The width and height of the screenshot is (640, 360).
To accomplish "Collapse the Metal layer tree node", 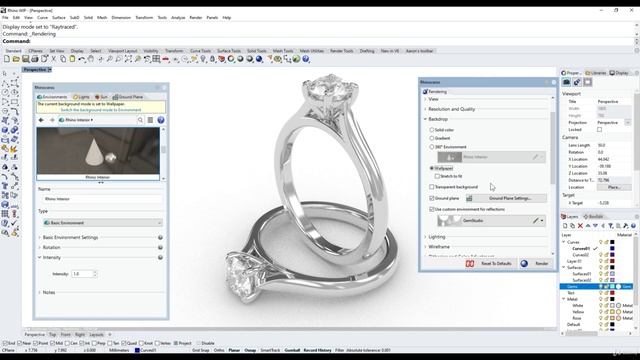I will click(x=564, y=299).
